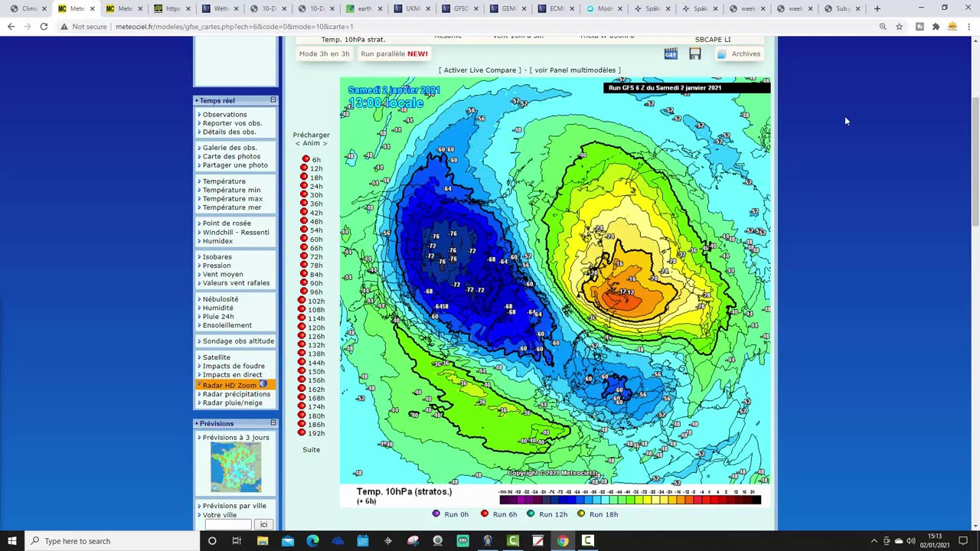Select the 6h forecast red dot

coord(305,159)
